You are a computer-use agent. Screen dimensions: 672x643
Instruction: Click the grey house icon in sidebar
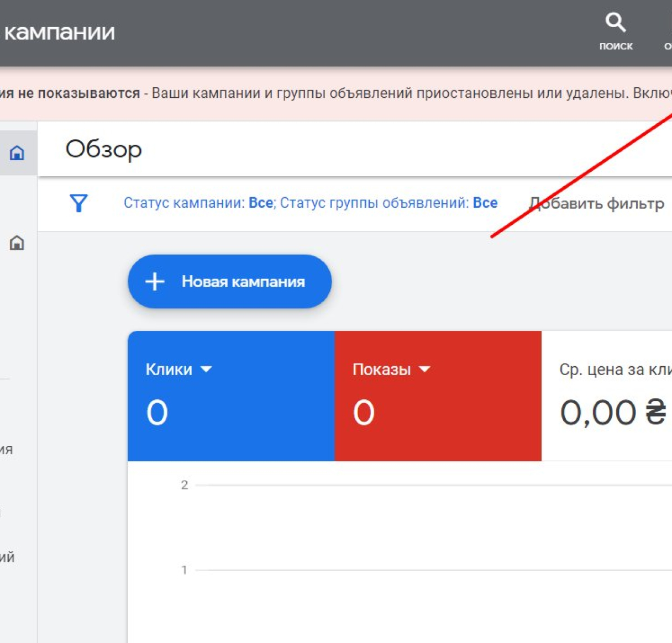17,243
